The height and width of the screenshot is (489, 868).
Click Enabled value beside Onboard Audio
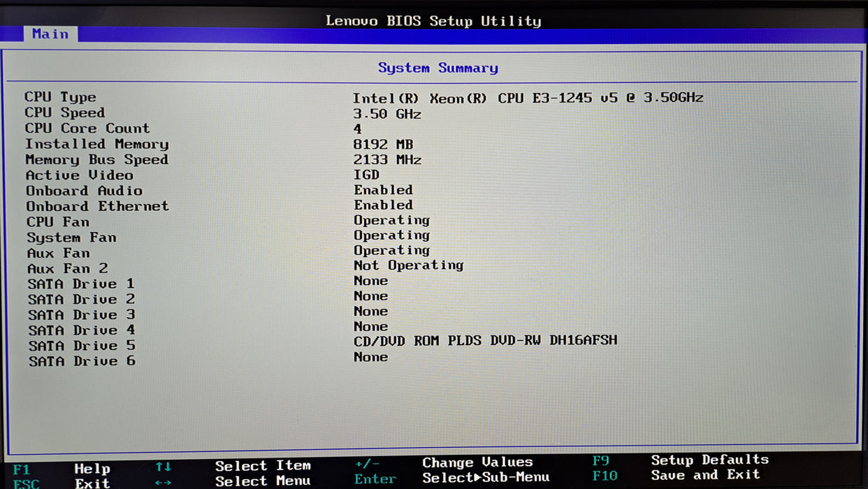click(x=383, y=190)
